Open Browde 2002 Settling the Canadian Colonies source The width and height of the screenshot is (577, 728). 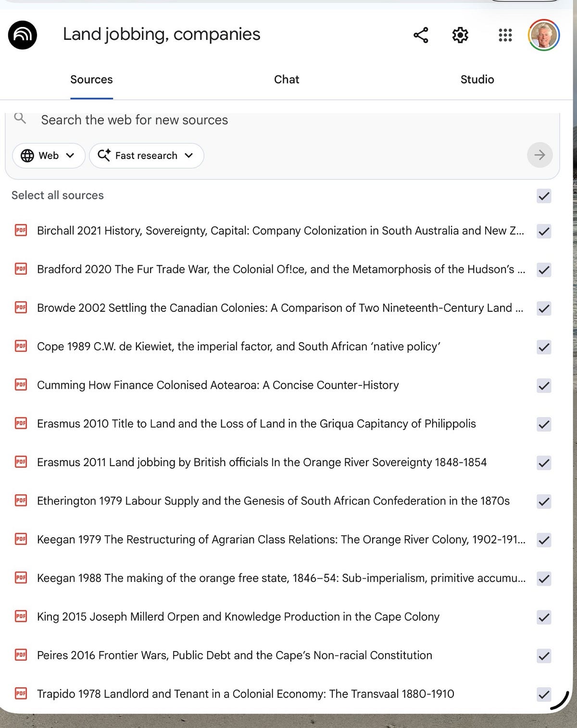click(280, 308)
